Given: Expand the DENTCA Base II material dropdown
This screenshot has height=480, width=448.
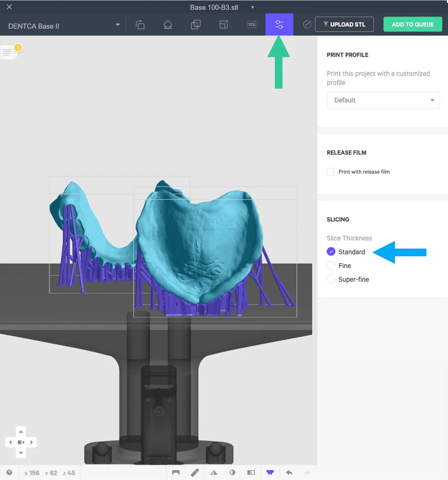Looking at the screenshot, I should (x=64, y=25).
